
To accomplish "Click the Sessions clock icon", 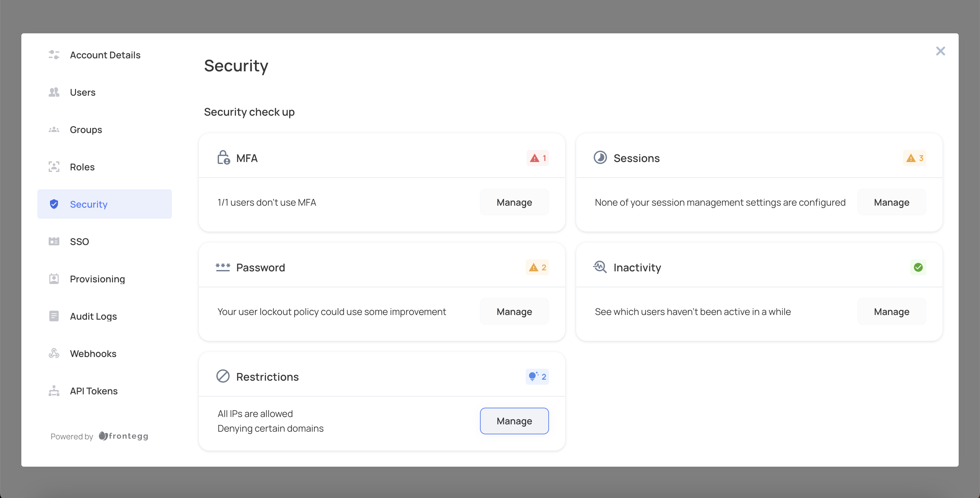I will (x=600, y=158).
